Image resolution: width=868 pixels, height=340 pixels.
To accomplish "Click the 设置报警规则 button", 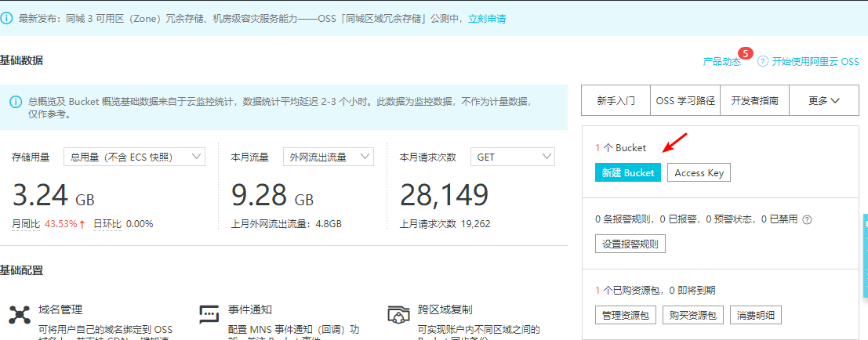I will (x=630, y=244).
